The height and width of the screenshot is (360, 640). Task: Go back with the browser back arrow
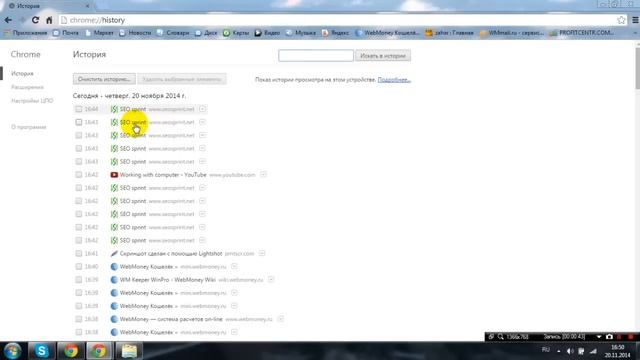coord(8,20)
